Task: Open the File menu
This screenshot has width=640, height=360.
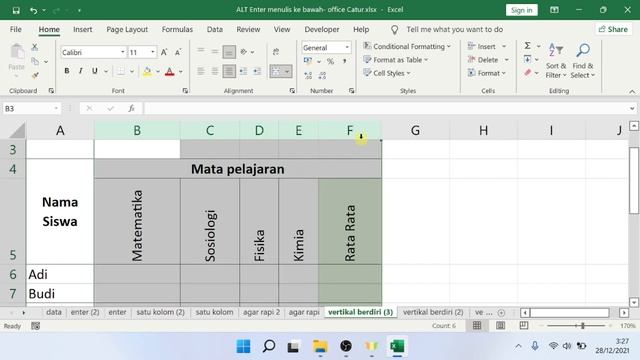Action: (16, 29)
